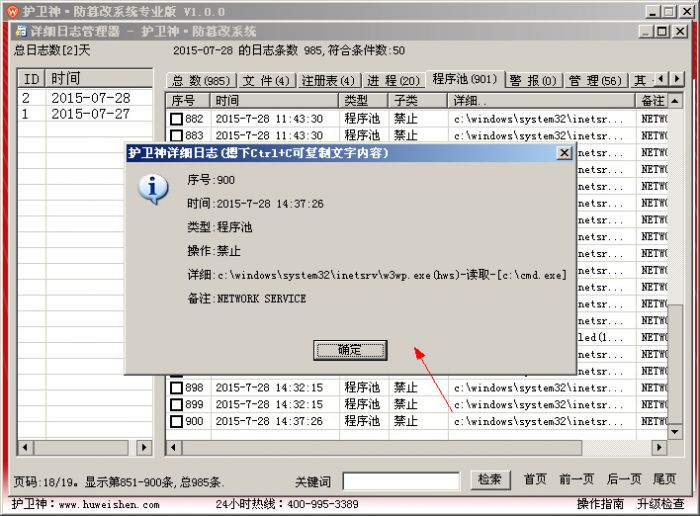Click the log table horizontal scroll left arrow
This screenshot has width=700, height=516.
[174, 447]
